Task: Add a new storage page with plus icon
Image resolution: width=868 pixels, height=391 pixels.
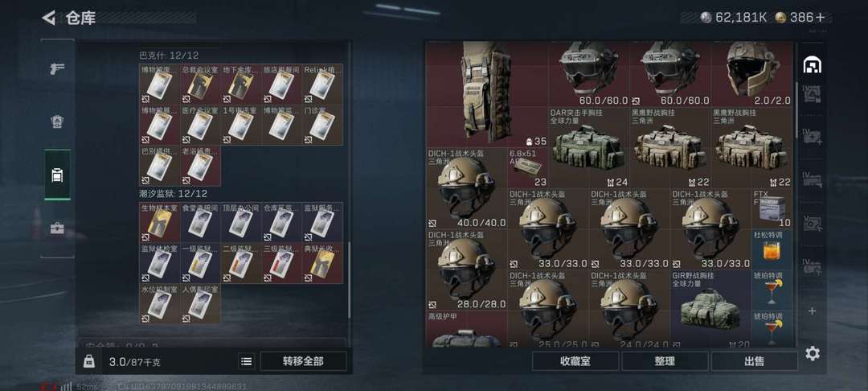Action: (x=812, y=311)
